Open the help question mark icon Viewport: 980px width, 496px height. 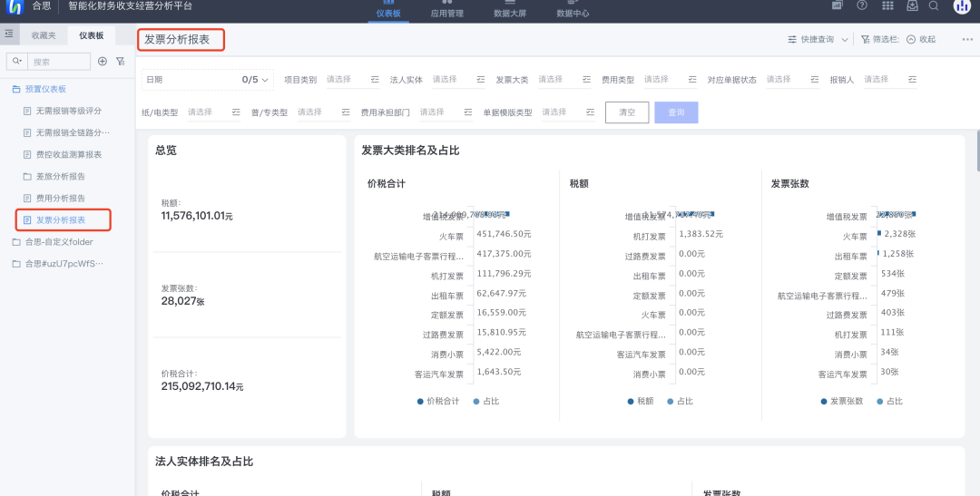click(862, 5)
